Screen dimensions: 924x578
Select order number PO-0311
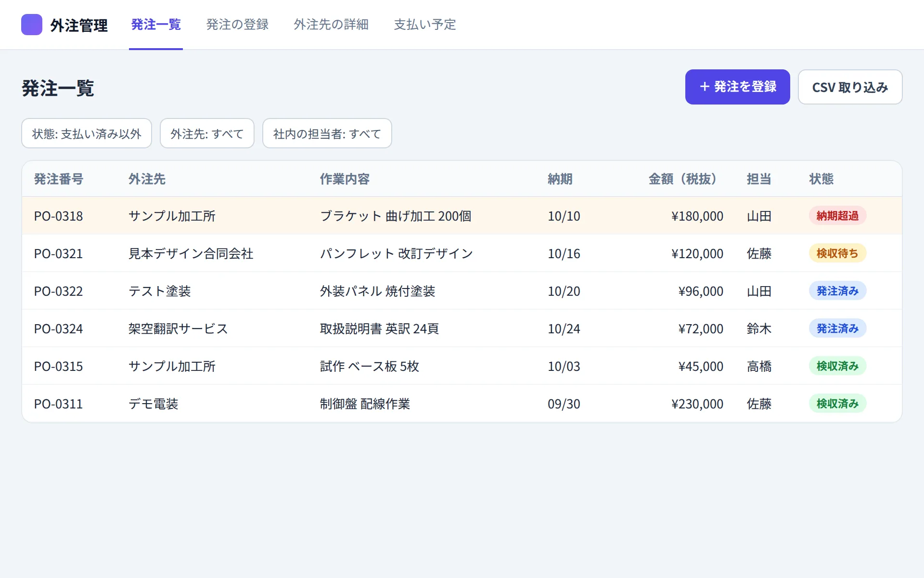pos(58,404)
